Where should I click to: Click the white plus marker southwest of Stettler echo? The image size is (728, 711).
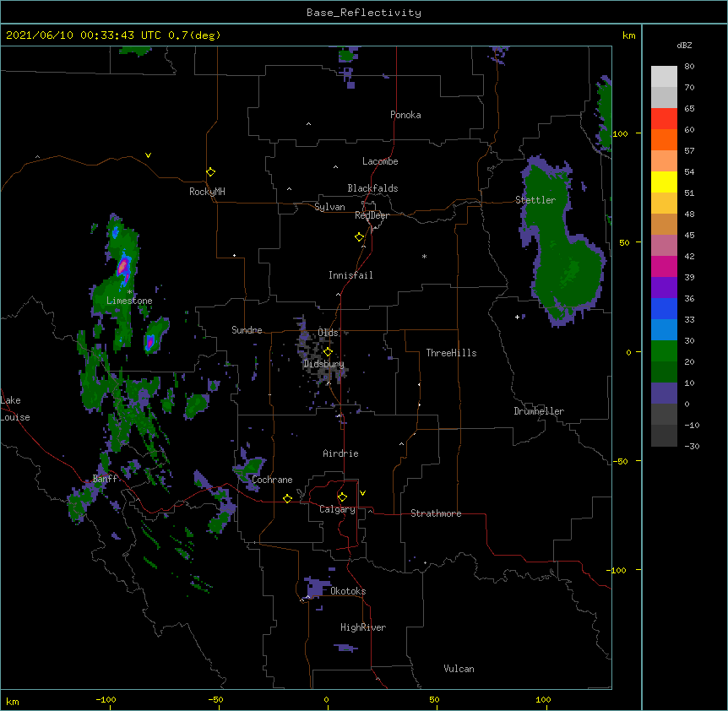click(x=517, y=317)
